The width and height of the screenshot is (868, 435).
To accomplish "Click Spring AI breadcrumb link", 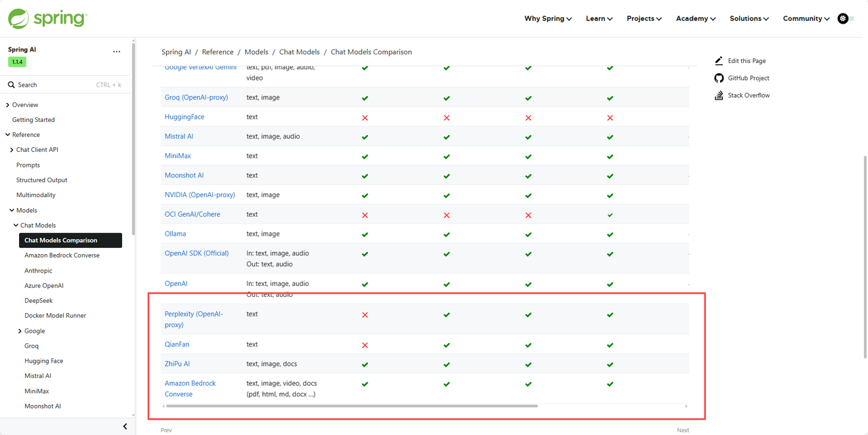I will point(176,52).
